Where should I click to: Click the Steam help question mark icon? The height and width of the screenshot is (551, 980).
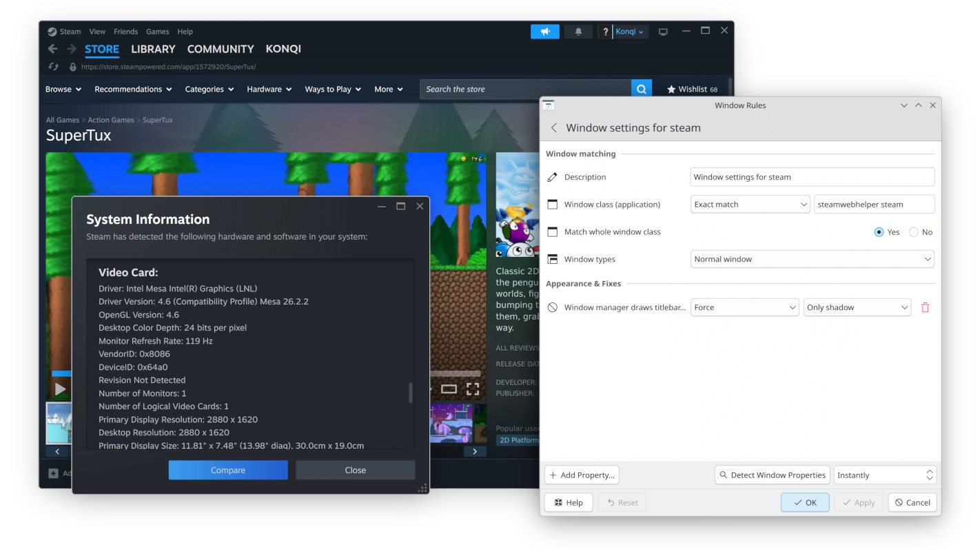[x=605, y=32]
